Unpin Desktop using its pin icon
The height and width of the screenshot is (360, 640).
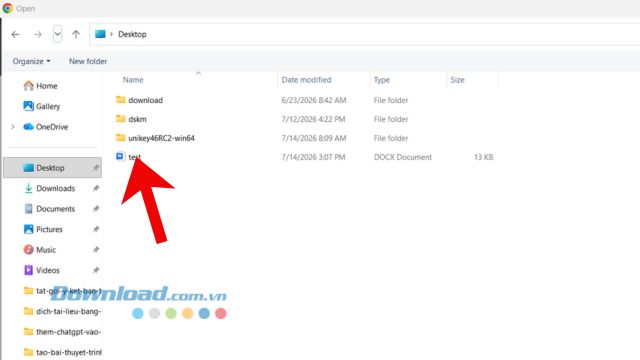tap(96, 168)
